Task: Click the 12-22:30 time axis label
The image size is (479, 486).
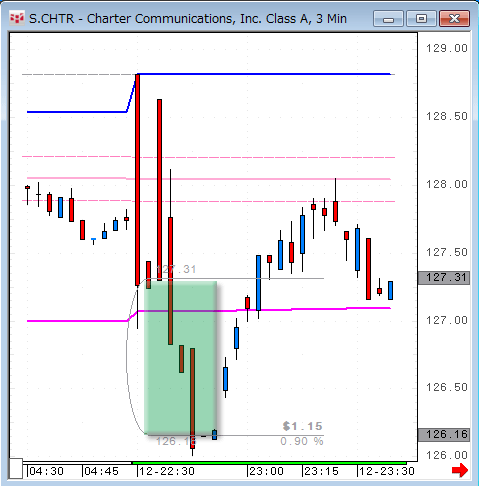Action: coord(167,471)
